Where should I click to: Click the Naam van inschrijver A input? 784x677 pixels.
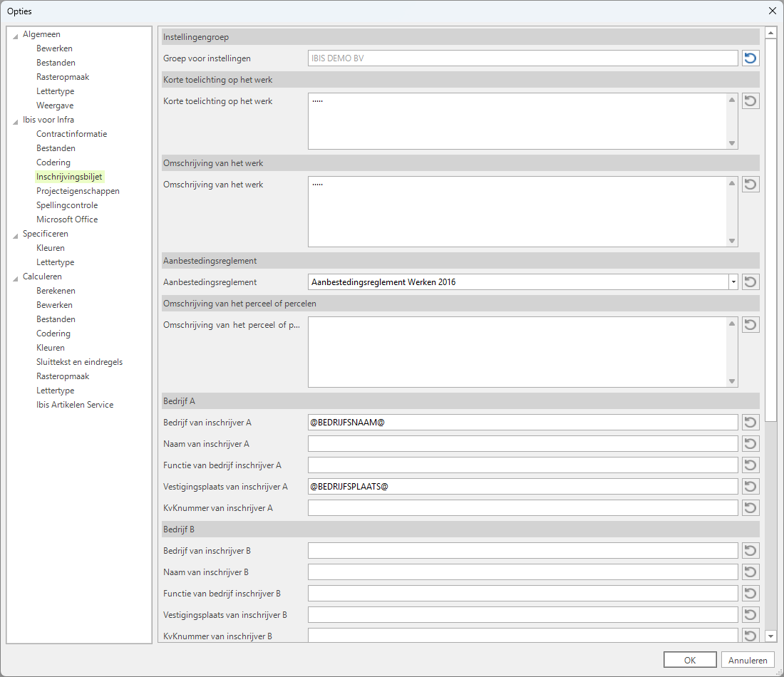[522, 444]
